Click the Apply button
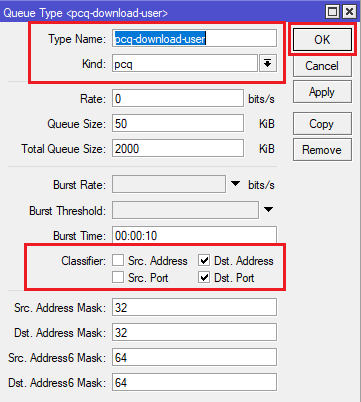Screen dimensions: 361x402 coord(322,92)
